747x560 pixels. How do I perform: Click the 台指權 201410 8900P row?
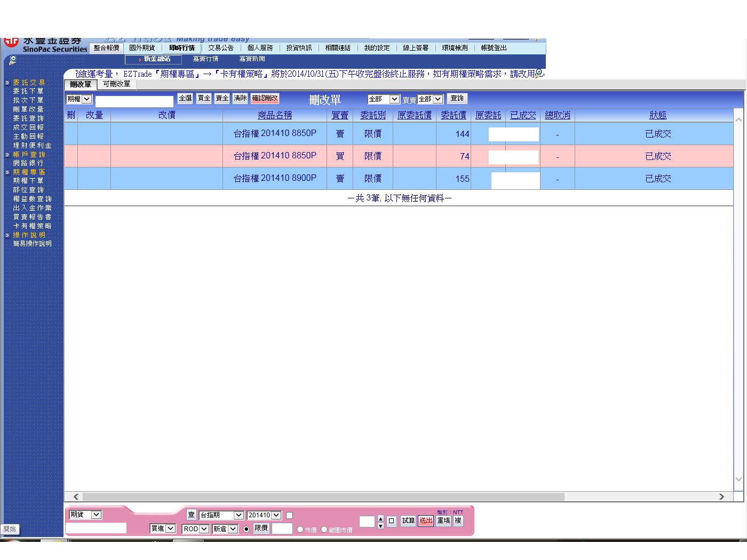[399, 179]
